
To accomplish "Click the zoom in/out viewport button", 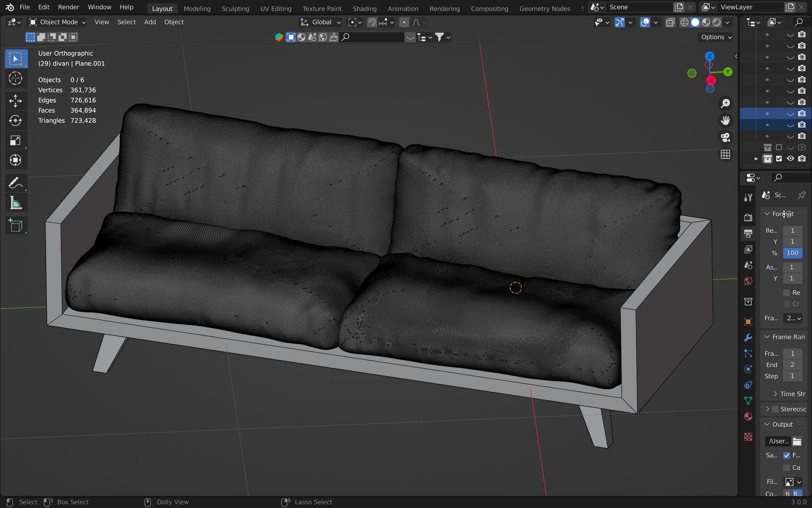I will click(726, 103).
